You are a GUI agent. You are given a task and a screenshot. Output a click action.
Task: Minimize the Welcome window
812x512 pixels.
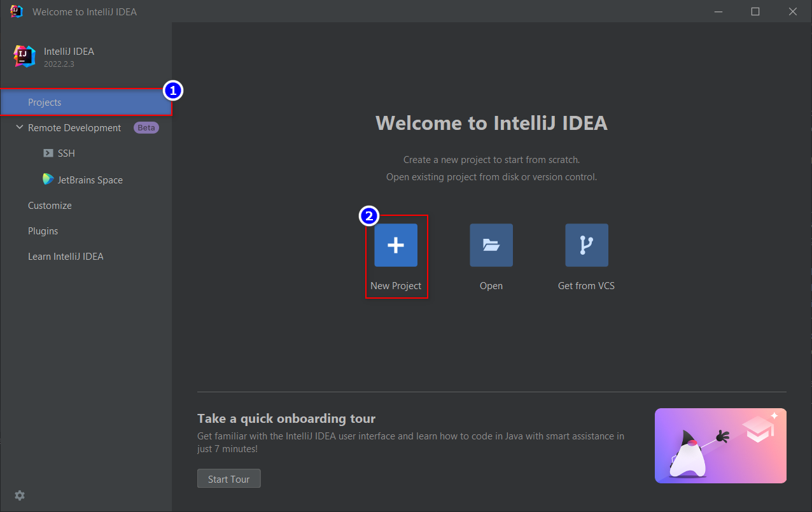click(x=718, y=11)
